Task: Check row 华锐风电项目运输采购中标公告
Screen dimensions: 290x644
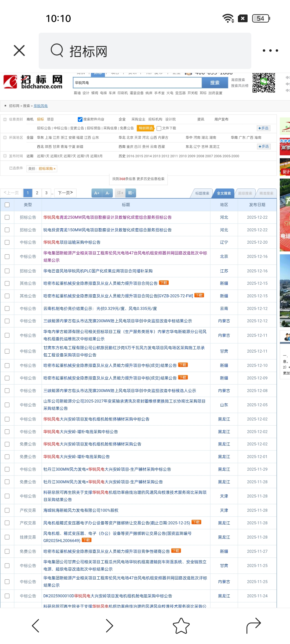Action: [7, 242]
